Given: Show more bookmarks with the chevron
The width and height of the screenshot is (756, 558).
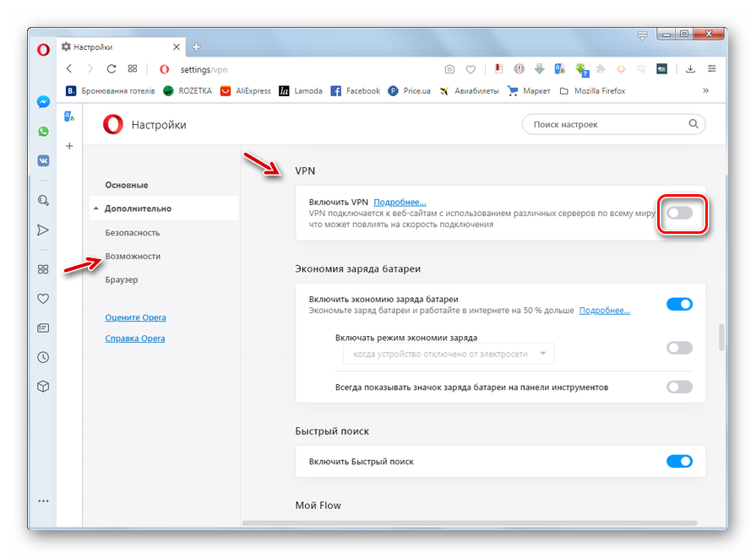Looking at the screenshot, I should (706, 90).
